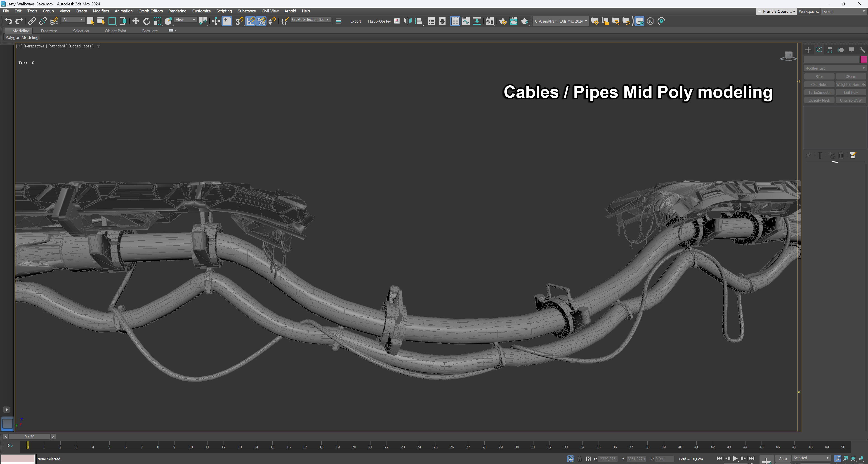Click the pink object color swatch
This screenshot has height=464, width=868.
click(x=863, y=60)
